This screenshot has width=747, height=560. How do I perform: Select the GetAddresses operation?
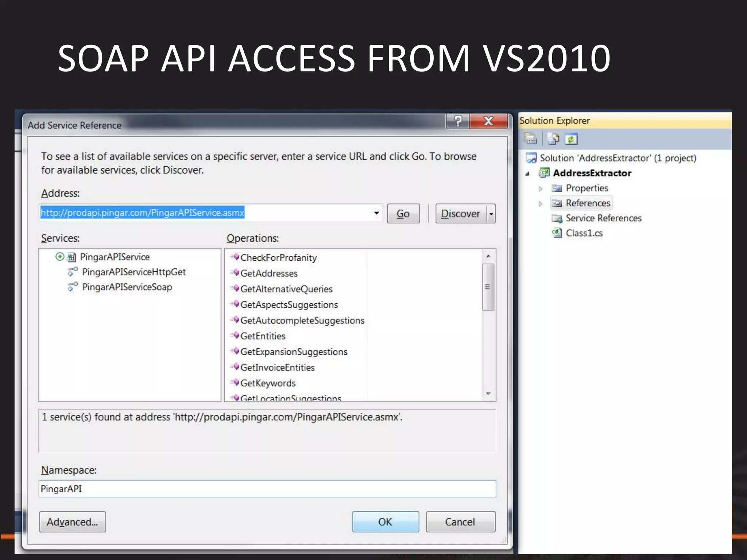269,273
